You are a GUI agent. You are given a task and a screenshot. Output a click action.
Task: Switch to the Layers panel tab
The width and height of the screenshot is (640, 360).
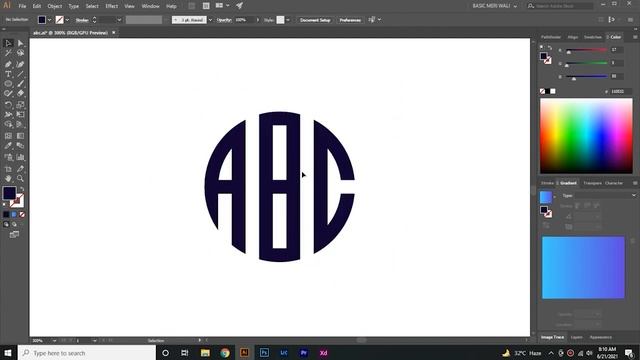(x=576, y=337)
